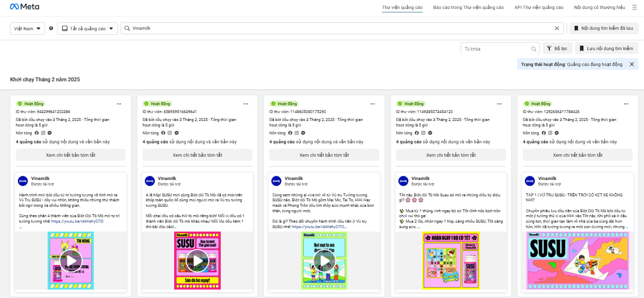644x298 pixels.
Task: Open three-dot menu on ad 1292656317788426
Action: coord(626,104)
